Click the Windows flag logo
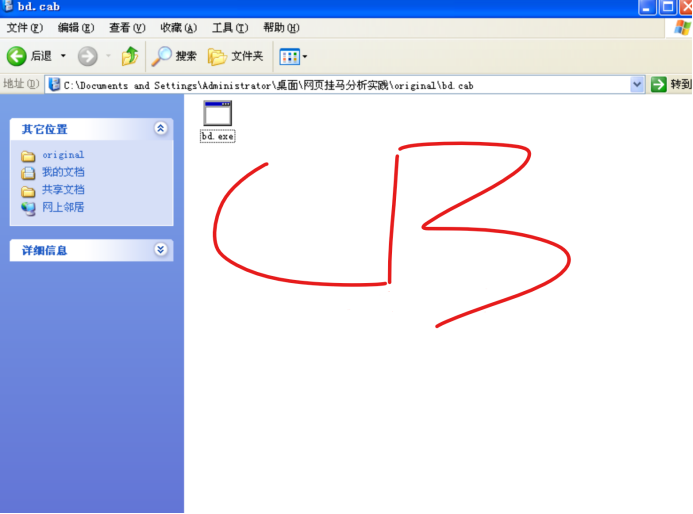Image resolution: width=693 pixels, height=514 pixels. (682, 28)
